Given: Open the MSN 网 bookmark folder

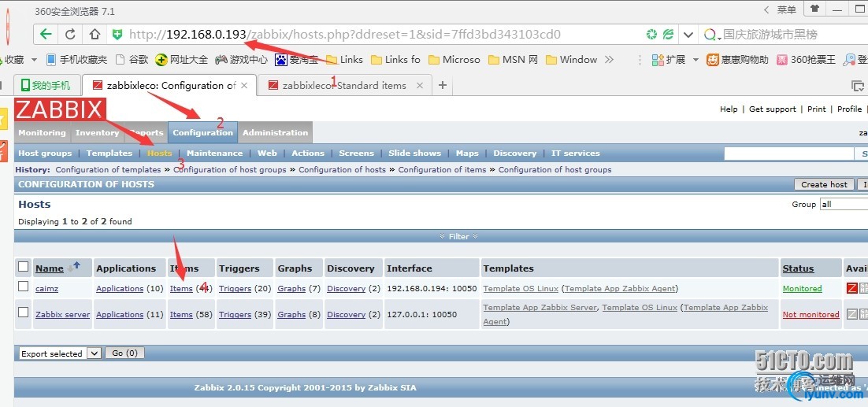Looking at the screenshot, I should [513, 60].
